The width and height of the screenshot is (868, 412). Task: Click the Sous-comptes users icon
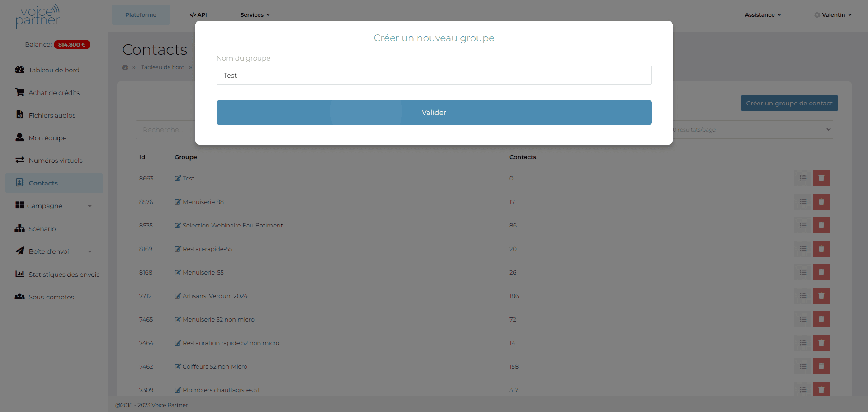pyautogui.click(x=19, y=297)
